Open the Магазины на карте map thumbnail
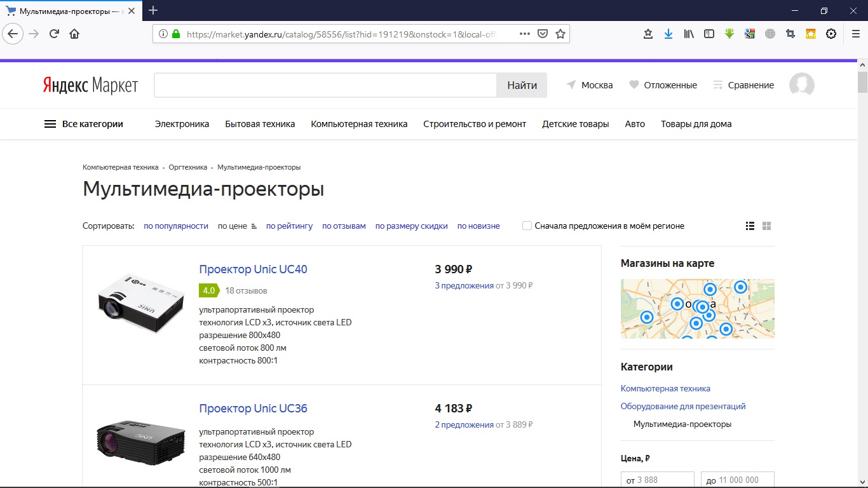The image size is (868, 488). pos(698,308)
